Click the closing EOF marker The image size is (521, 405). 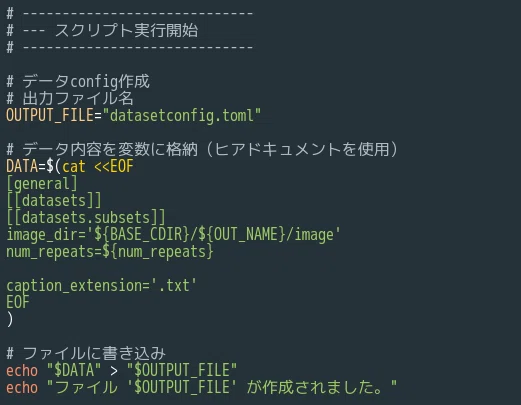point(18,302)
